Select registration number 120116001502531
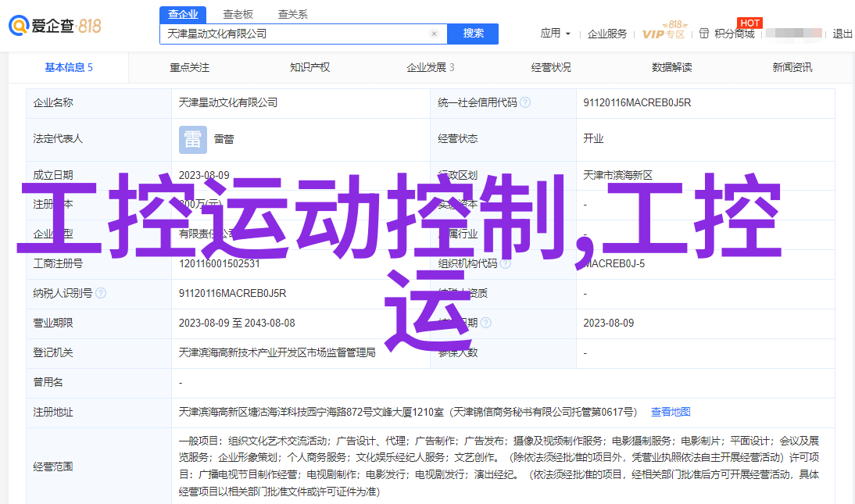Viewport: 855px width, 504px height. coord(219,264)
